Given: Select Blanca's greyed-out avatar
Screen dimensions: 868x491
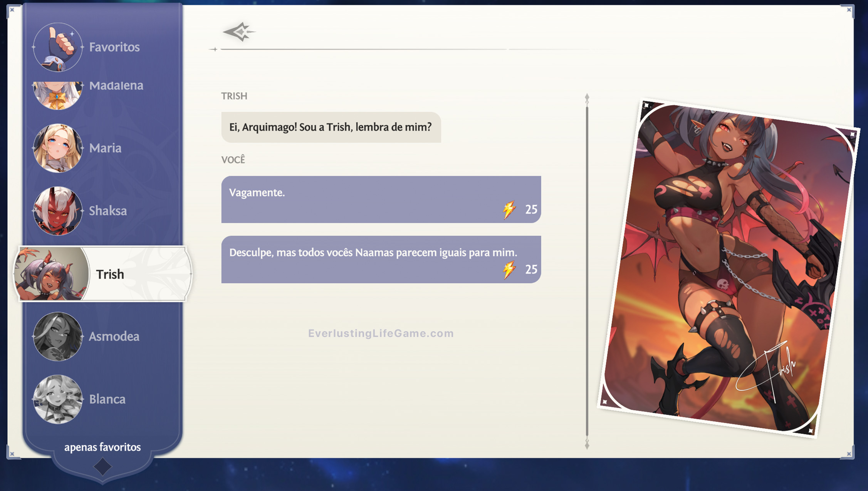Looking at the screenshot, I should [57, 399].
